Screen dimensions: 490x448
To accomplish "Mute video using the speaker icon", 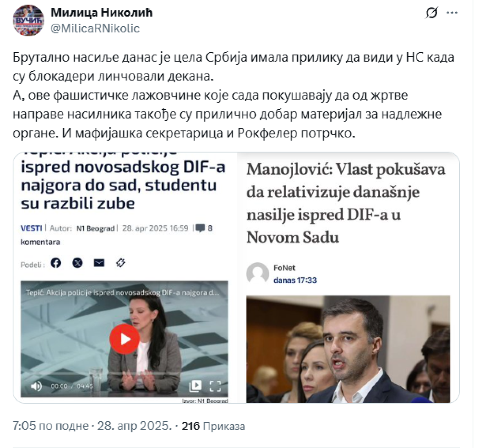I will tap(36, 386).
